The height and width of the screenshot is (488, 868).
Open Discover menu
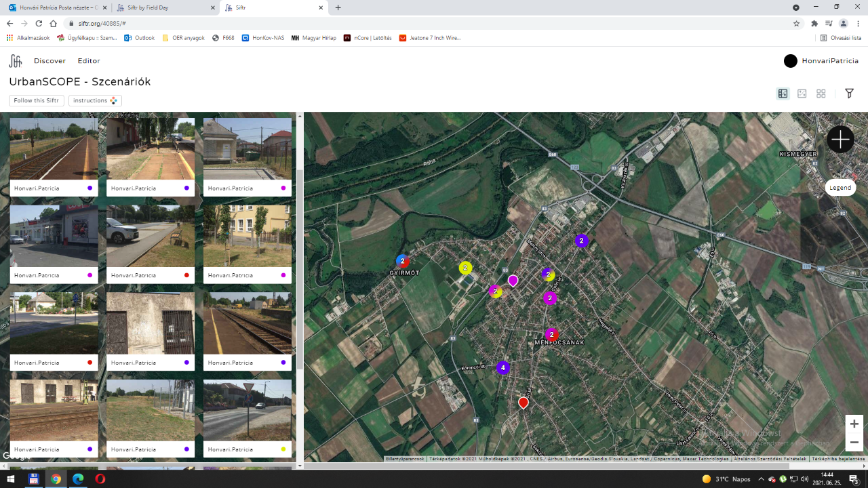pos(50,61)
